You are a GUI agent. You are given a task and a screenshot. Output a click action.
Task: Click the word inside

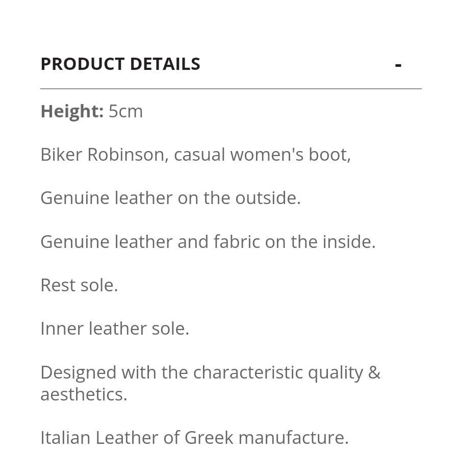click(x=349, y=242)
